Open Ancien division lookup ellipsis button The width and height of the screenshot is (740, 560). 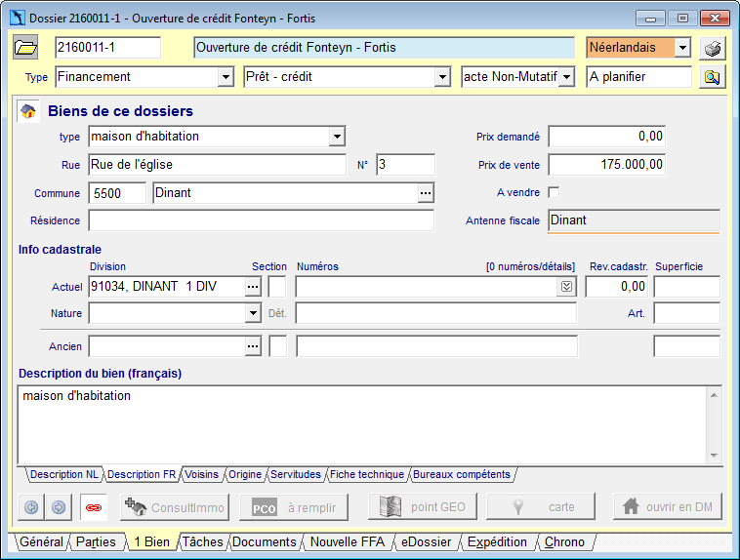click(x=253, y=346)
